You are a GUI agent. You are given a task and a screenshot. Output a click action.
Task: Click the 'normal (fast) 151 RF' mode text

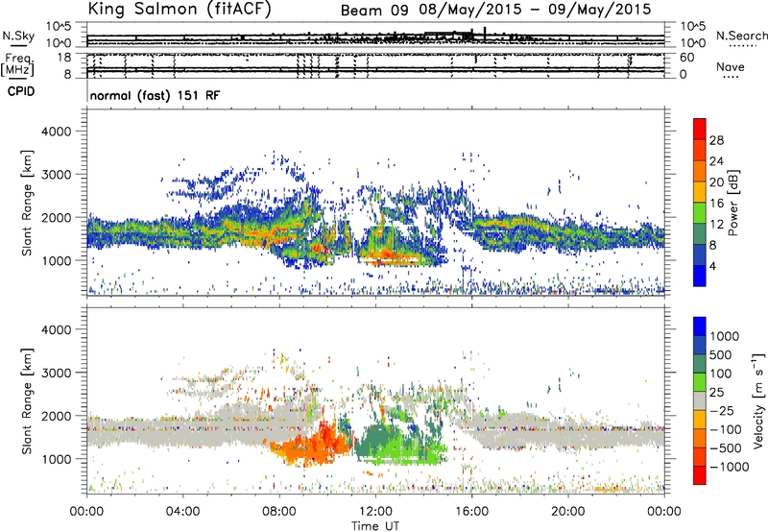[x=155, y=95]
